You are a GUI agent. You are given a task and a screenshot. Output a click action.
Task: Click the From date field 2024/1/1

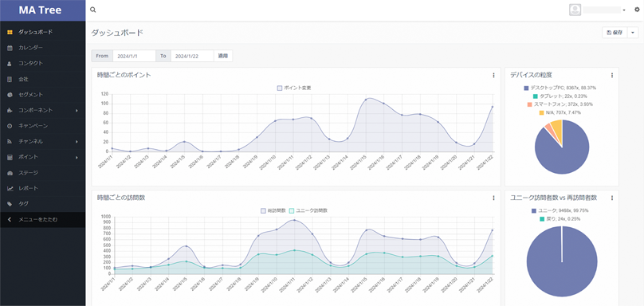tap(134, 56)
